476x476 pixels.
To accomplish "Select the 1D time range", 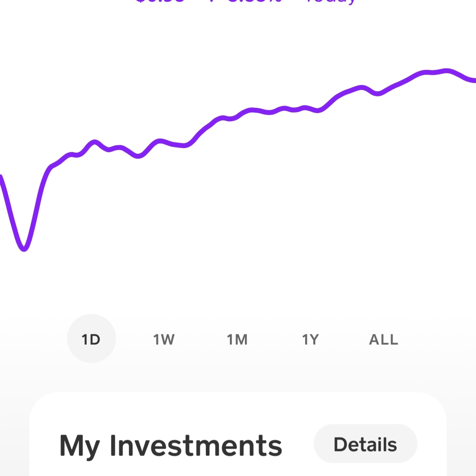I will [x=91, y=339].
